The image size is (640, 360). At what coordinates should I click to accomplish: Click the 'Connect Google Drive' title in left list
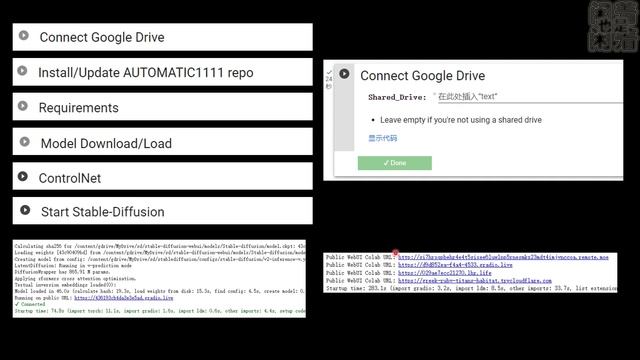click(102, 37)
